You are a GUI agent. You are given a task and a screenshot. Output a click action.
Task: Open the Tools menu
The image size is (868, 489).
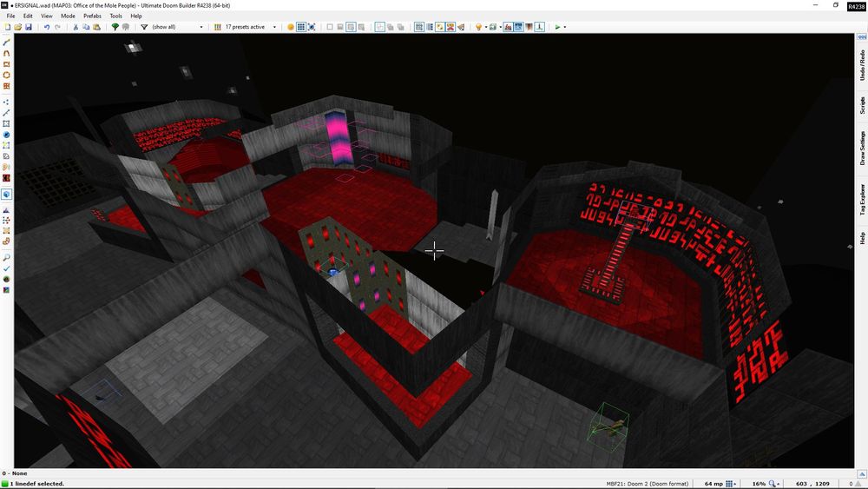click(115, 16)
